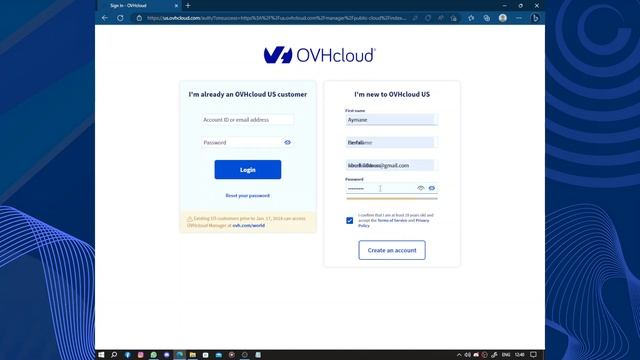Click the OVHcloud logo
Screen dimensions: 640x360
[x=320, y=55]
